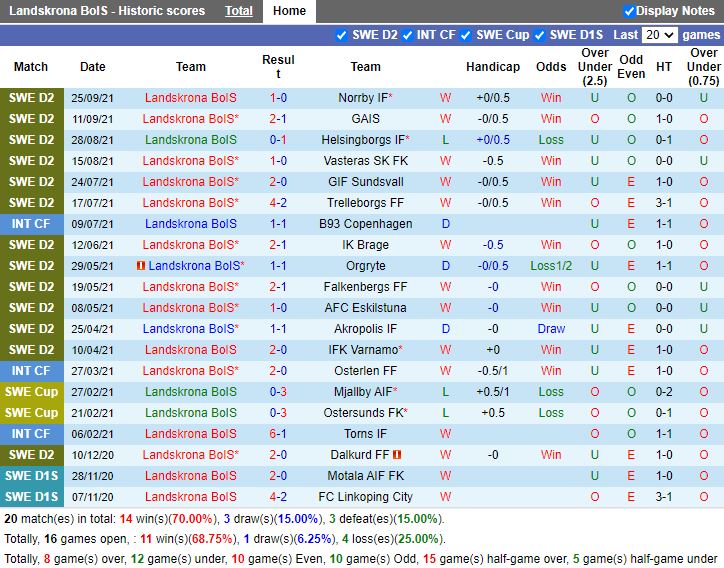Click the red card icon beside Landskrona BoIS
724x568 pixels.
coord(141,266)
